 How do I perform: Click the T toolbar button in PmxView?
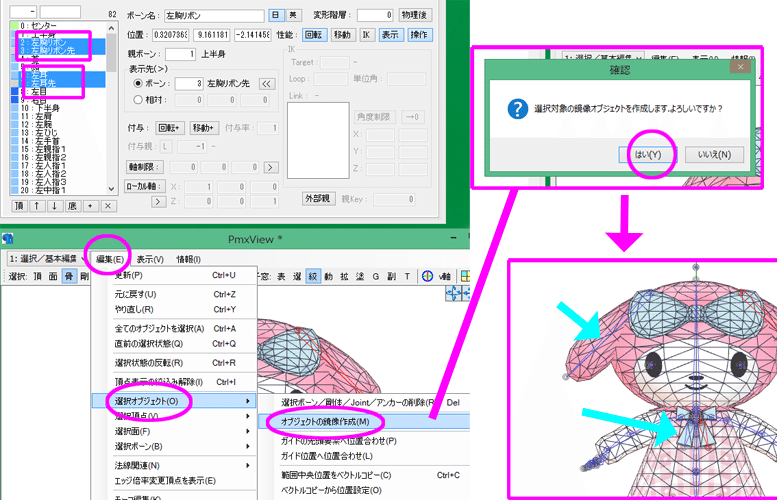(x=407, y=277)
